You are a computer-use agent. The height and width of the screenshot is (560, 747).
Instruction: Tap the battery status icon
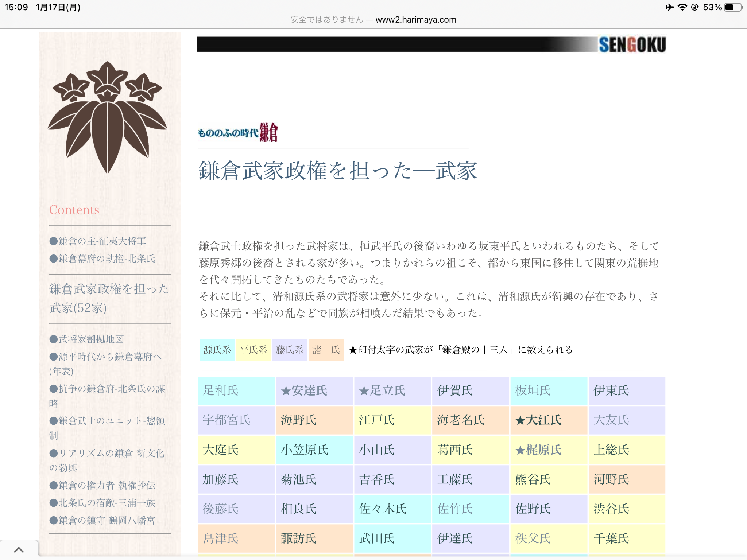tap(733, 7)
